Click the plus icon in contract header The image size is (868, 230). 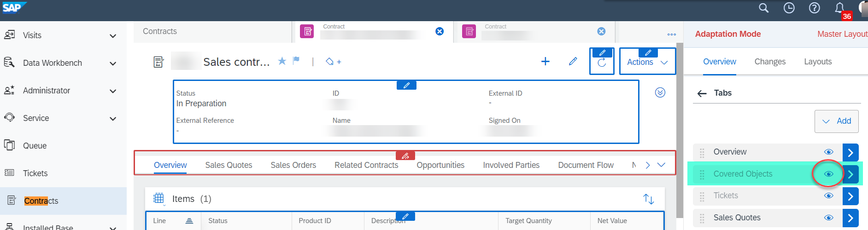pos(545,61)
